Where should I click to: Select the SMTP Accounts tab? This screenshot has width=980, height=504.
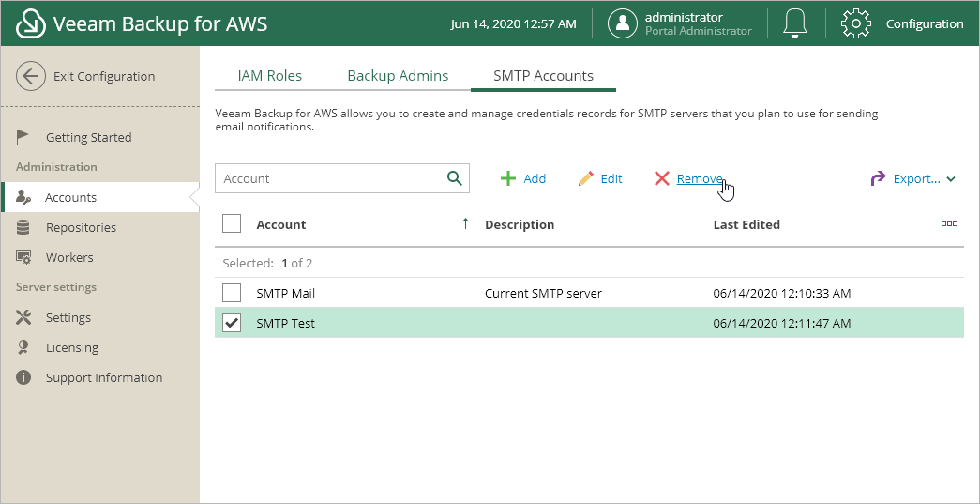point(543,76)
